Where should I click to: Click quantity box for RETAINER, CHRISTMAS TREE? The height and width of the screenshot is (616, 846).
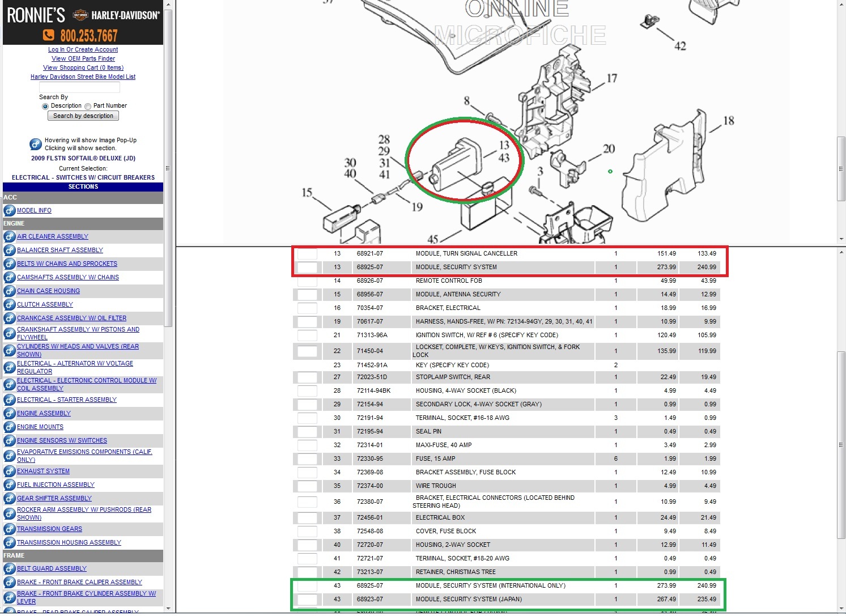click(x=307, y=572)
